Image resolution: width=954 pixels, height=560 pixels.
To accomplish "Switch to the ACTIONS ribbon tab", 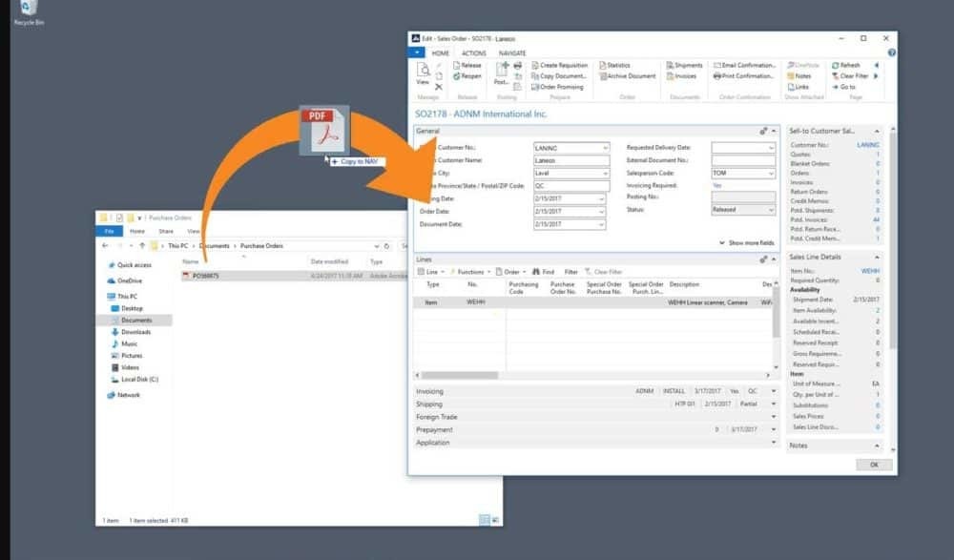I will click(x=473, y=53).
